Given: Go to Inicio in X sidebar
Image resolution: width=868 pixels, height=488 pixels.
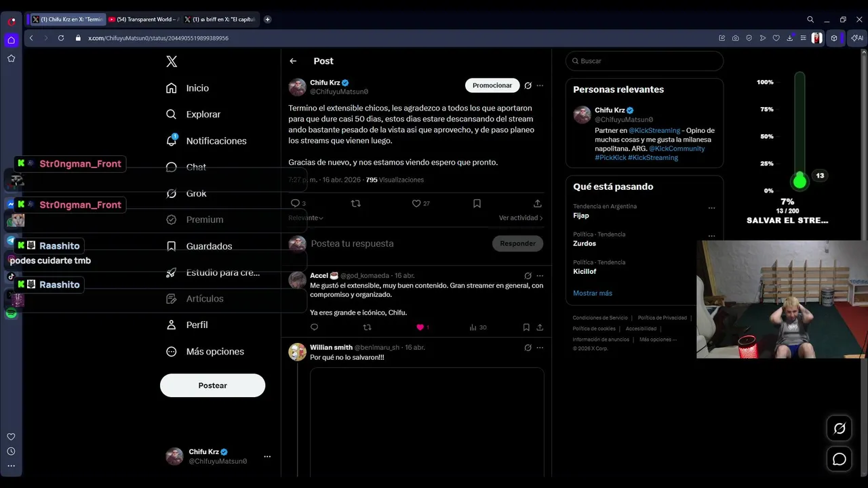Looking at the screenshot, I should (x=188, y=88).
